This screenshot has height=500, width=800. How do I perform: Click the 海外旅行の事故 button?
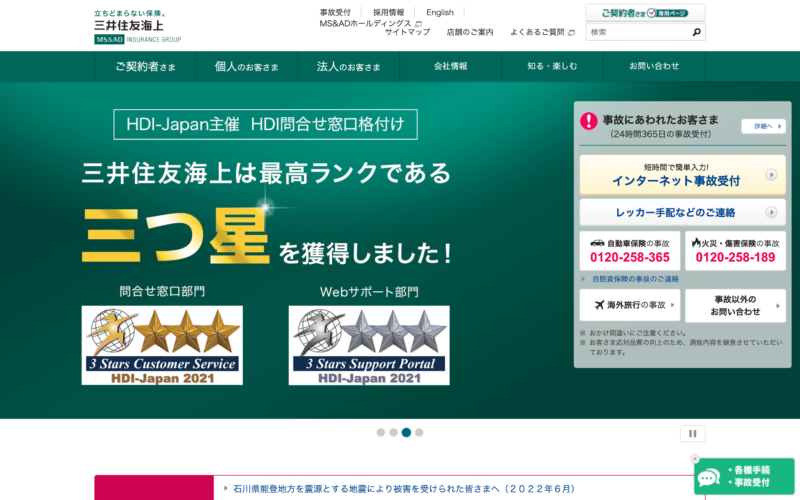pos(630,305)
